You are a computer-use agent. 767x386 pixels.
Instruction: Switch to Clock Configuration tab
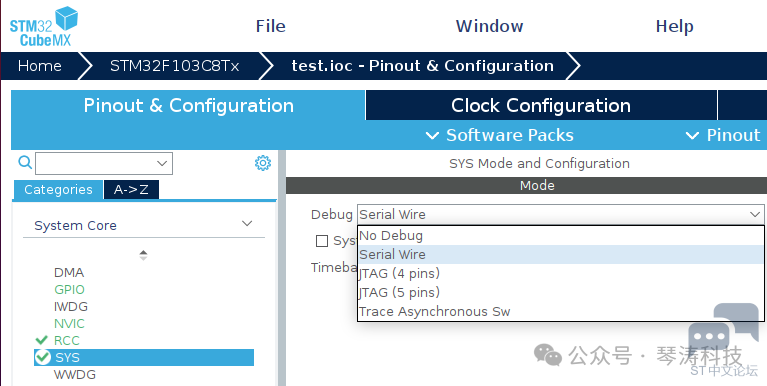click(x=541, y=106)
